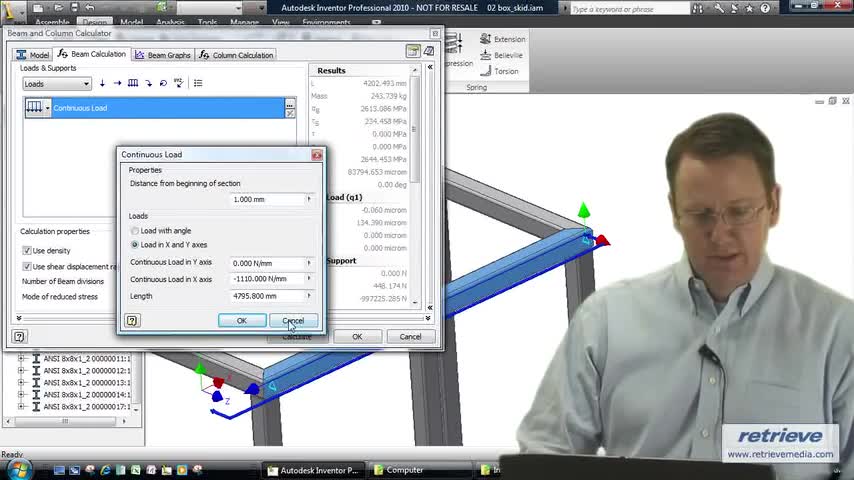Click results panel vertical scrollbar thumb
The height and width of the screenshot is (480, 854).
[414, 130]
